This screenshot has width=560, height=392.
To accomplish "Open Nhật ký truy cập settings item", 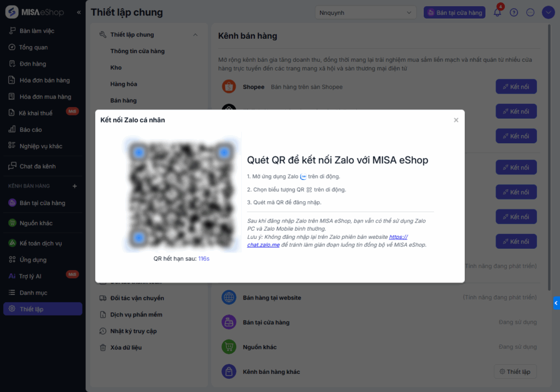I will (133, 331).
